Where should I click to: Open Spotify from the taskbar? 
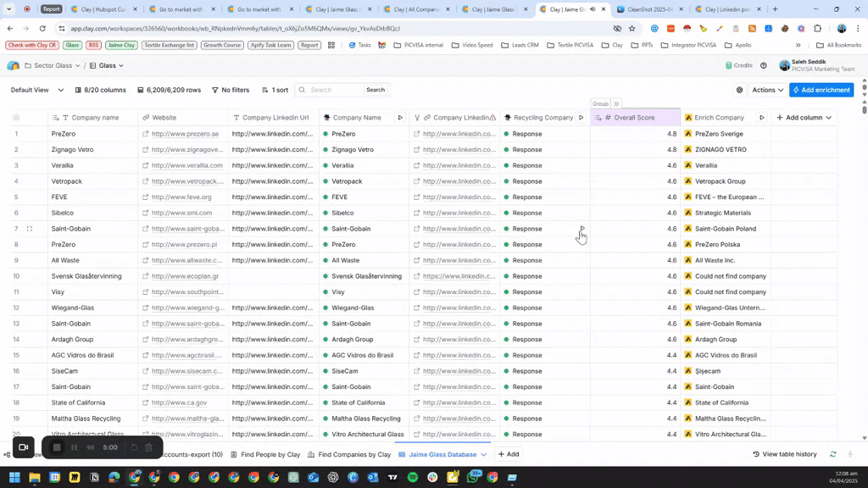pos(413,477)
